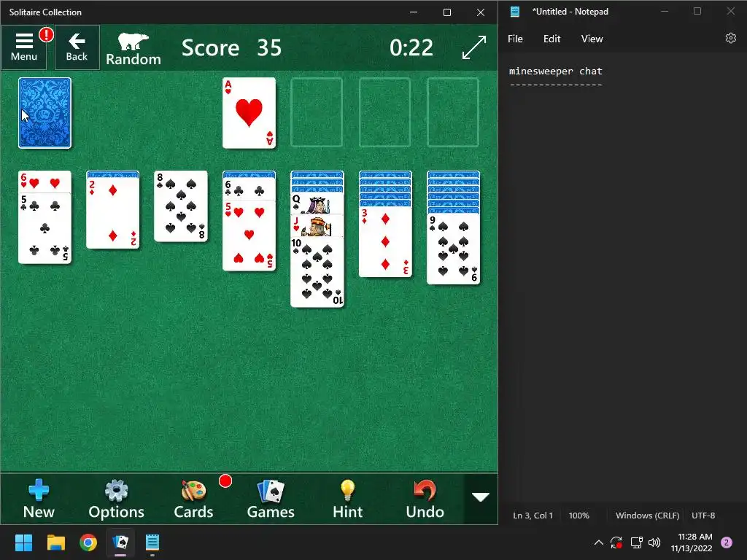Click the Notepad icon in title bar
The width and height of the screenshot is (747, 560).
coord(515,12)
